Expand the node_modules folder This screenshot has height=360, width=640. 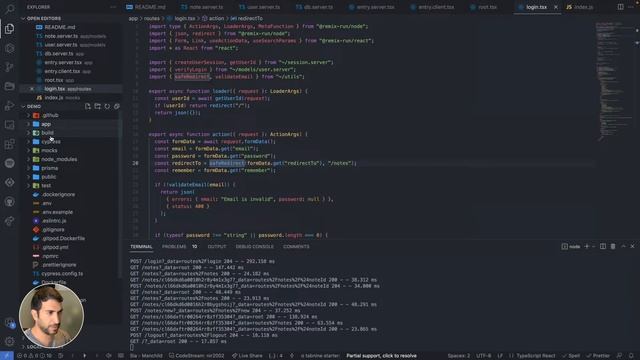pos(59,159)
